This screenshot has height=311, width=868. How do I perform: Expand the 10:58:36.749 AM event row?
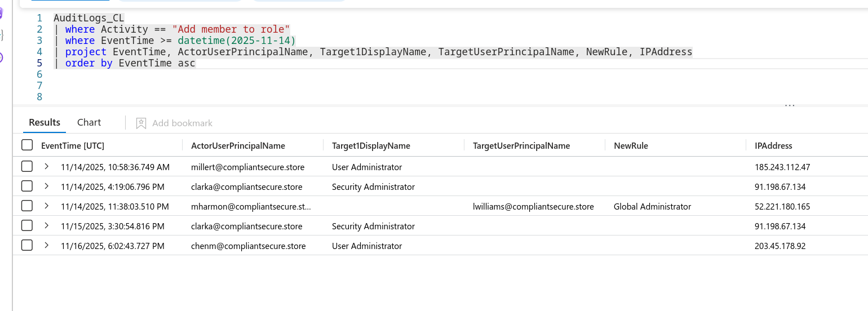click(x=47, y=167)
